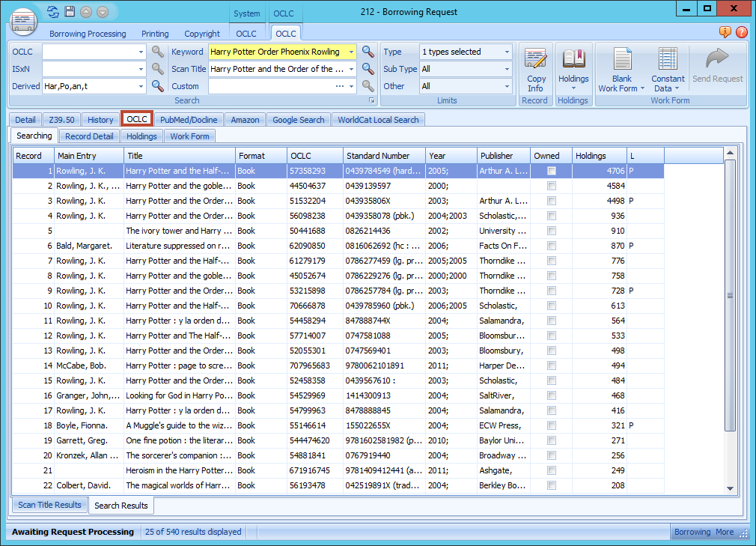
Task: Click the Copy Info icon
Action: (x=536, y=67)
